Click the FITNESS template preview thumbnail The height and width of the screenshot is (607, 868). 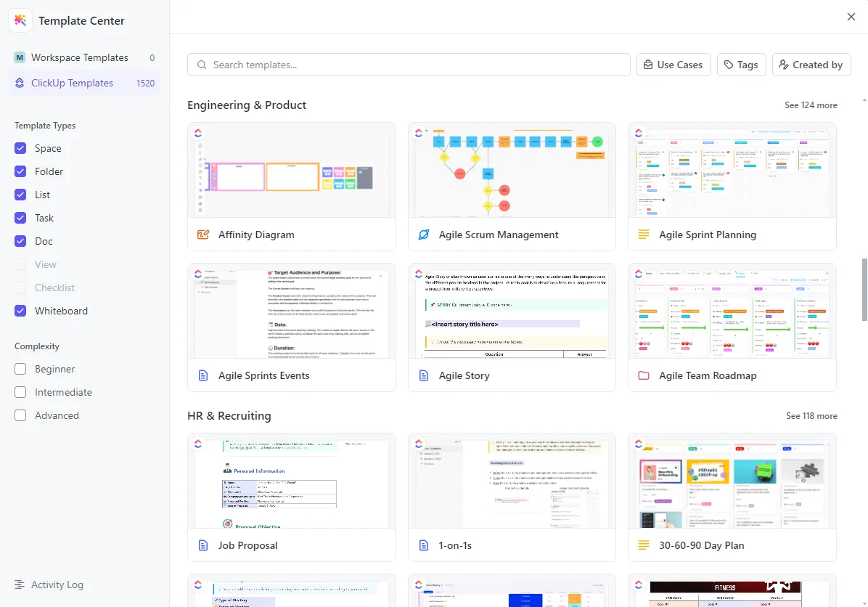732,591
